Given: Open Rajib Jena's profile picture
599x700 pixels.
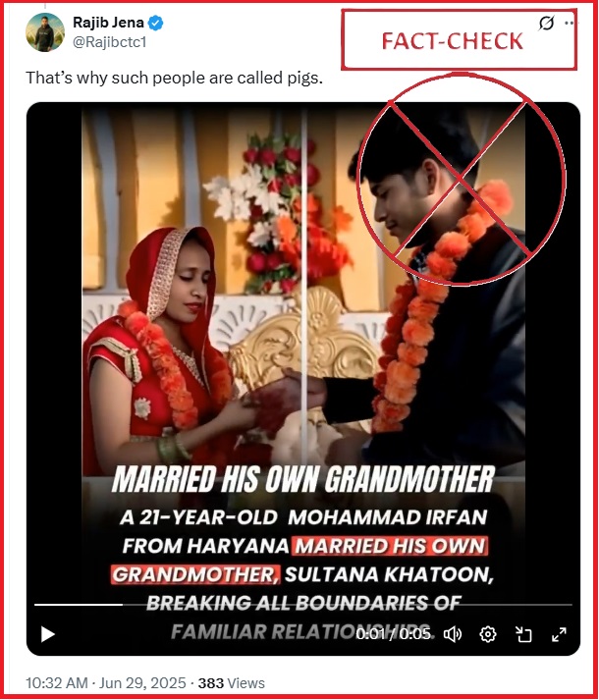Looking at the screenshot, I should [x=45, y=32].
